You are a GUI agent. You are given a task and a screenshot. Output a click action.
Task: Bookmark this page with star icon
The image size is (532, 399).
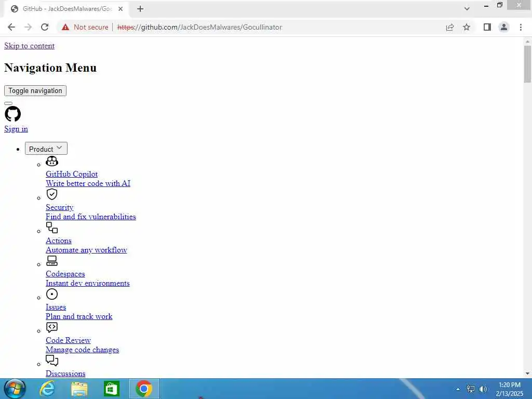click(467, 27)
